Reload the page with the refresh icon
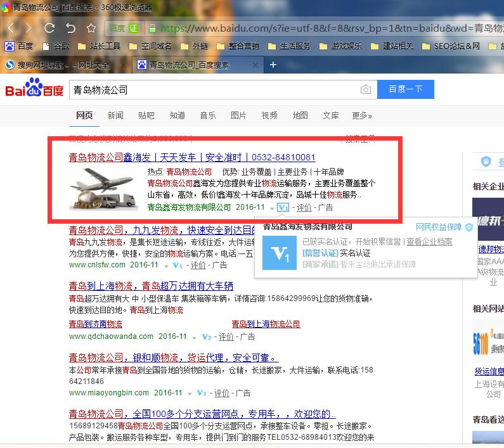 pos(49,29)
